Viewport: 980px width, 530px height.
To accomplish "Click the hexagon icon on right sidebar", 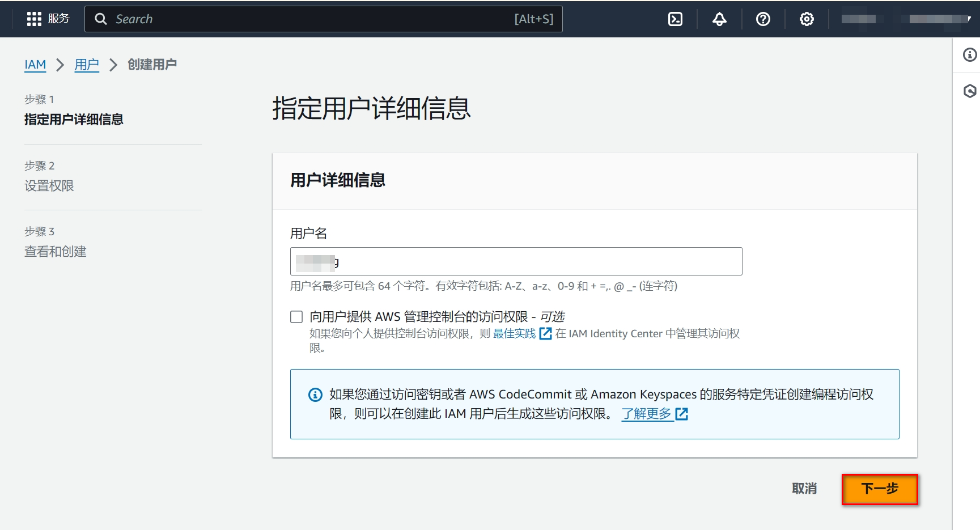I will (970, 91).
